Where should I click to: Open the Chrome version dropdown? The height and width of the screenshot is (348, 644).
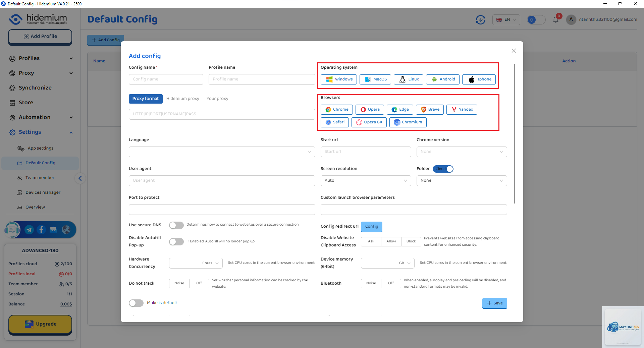(x=462, y=152)
